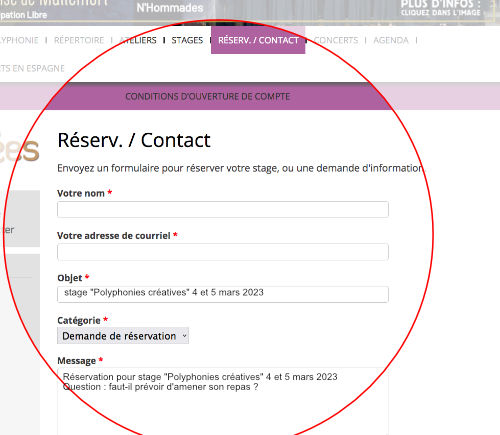The height and width of the screenshot is (435, 500).
Task: Click the PLUS D'INFOS banner image
Action: 441,8
